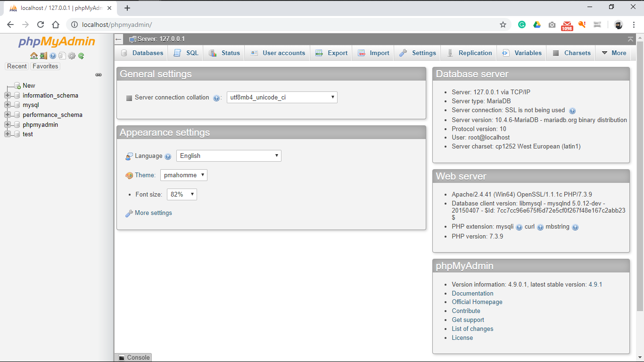Reload the page with the browser refresh button
This screenshot has width=644, height=362.
click(x=41, y=25)
